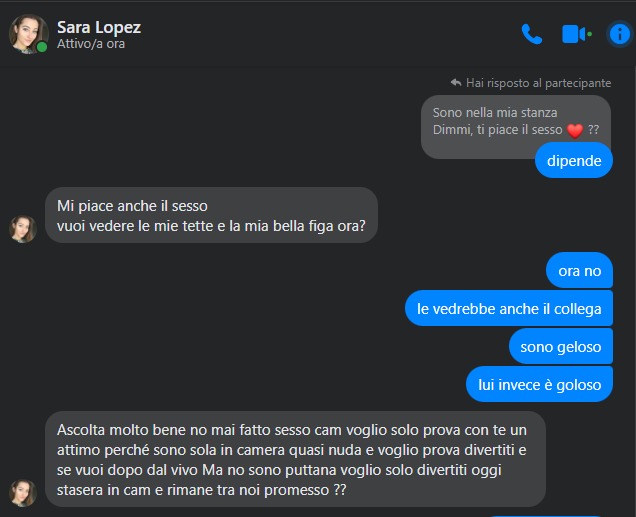Viewport: 636px width, 517px height.
Task: Open the quoted message 'Sono nella mia stanza'
Action: point(495,113)
